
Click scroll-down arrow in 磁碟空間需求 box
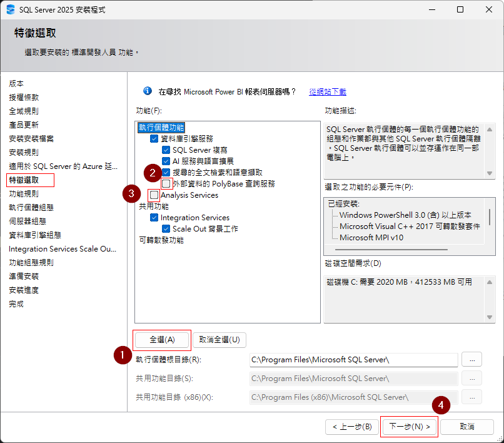(x=490, y=317)
